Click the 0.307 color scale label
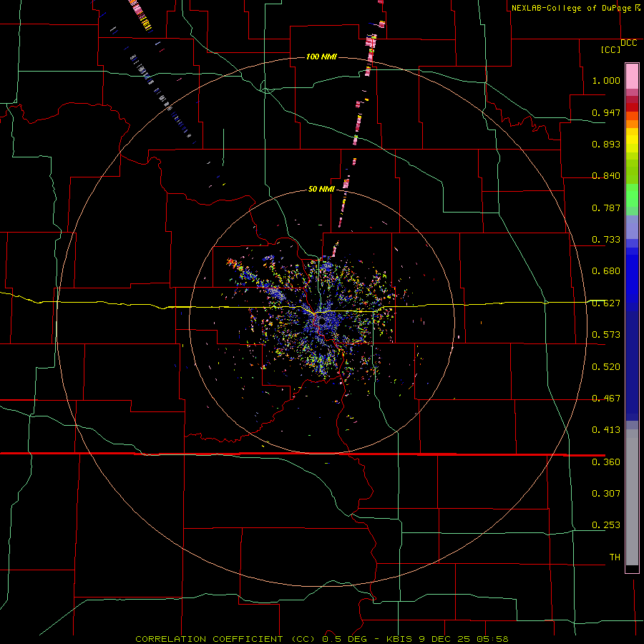Screen dimensions: 644x644 [606, 494]
